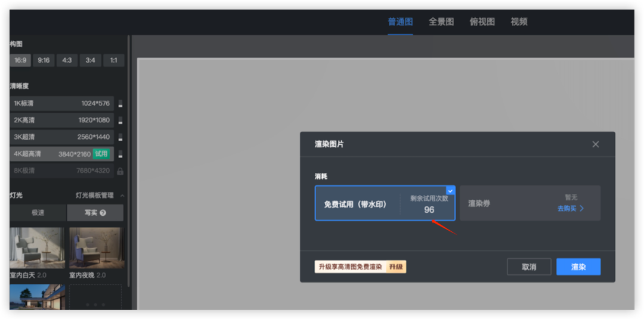This screenshot has width=644, height=319.
Task: Click the 渲染图片 dialog title
Action: point(329,144)
